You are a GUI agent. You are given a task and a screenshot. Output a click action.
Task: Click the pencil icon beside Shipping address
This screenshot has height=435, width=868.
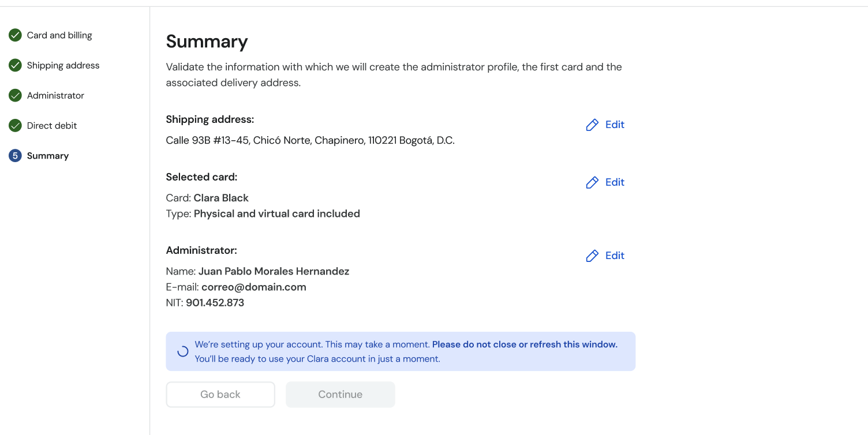tap(592, 125)
